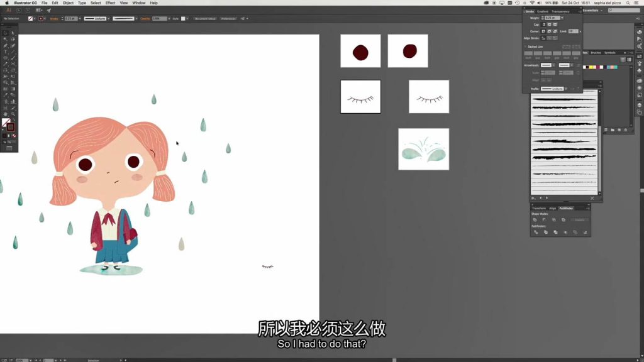
Task: Click the Document Setup button
Action: click(x=205, y=18)
